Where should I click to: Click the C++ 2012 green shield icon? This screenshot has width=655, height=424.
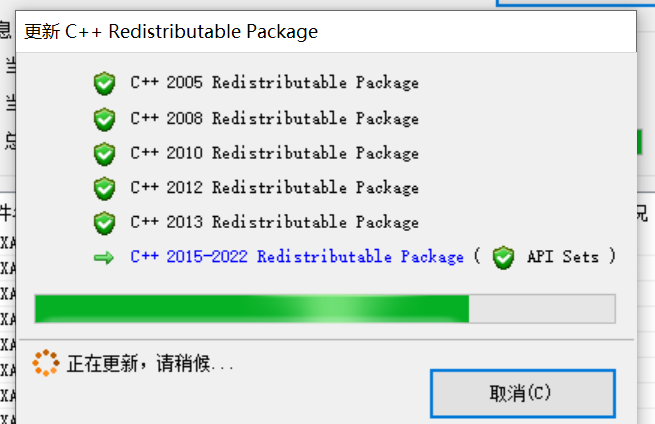pyautogui.click(x=104, y=188)
